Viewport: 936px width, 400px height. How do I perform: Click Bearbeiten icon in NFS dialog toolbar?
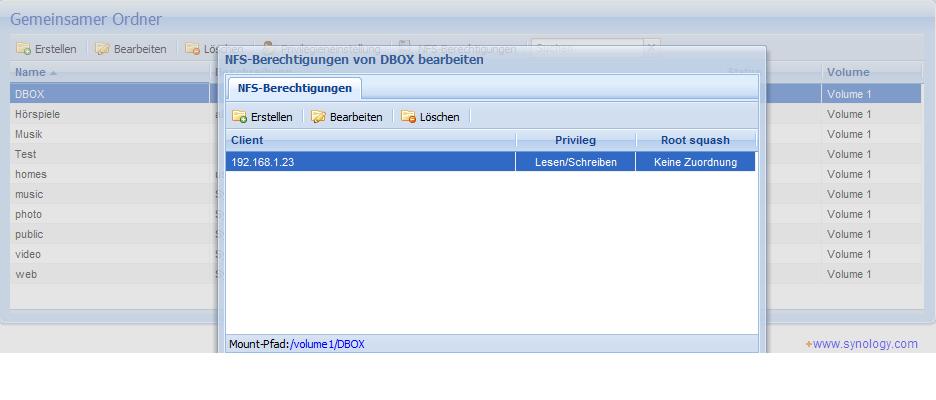(x=319, y=117)
